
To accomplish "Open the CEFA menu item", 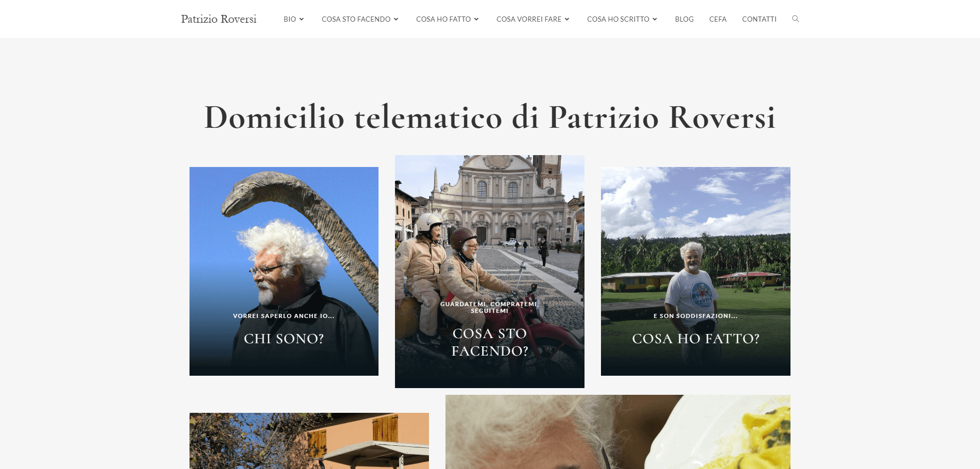I will [x=717, y=19].
